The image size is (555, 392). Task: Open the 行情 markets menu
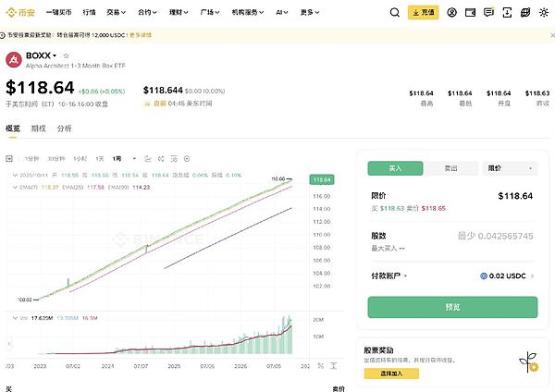tap(89, 13)
